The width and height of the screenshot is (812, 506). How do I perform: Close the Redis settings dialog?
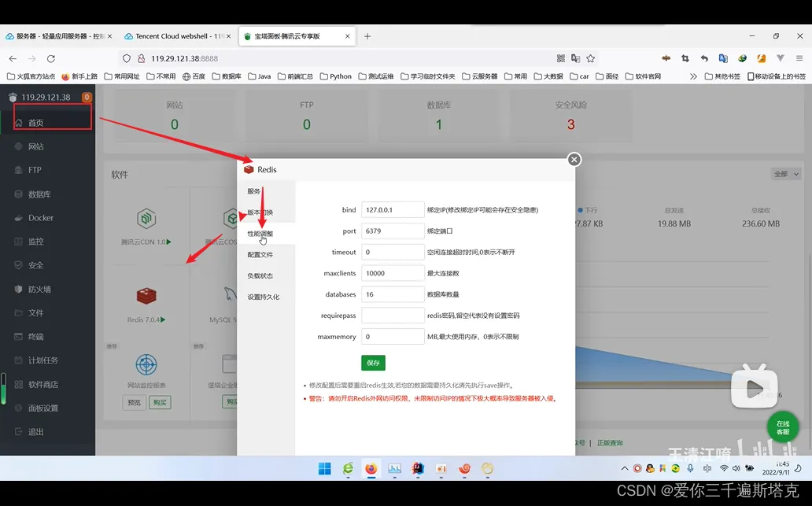tap(574, 160)
